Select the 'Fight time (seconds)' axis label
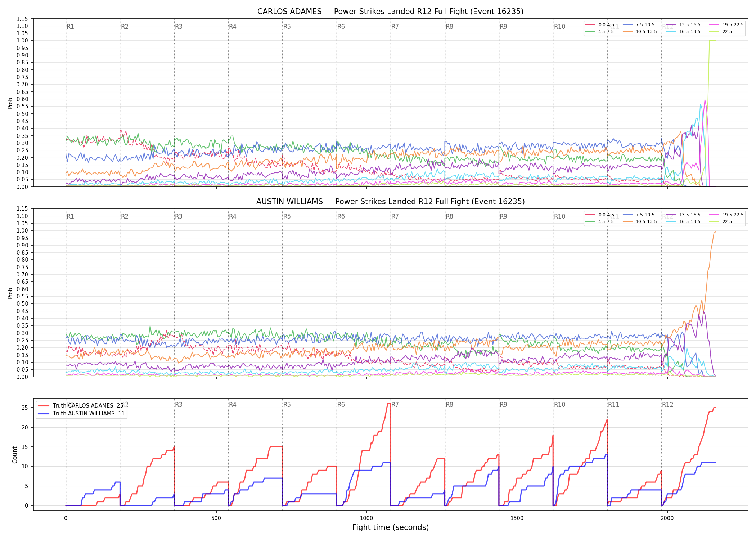This screenshot has width=756, height=540. click(x=391, y=527)
